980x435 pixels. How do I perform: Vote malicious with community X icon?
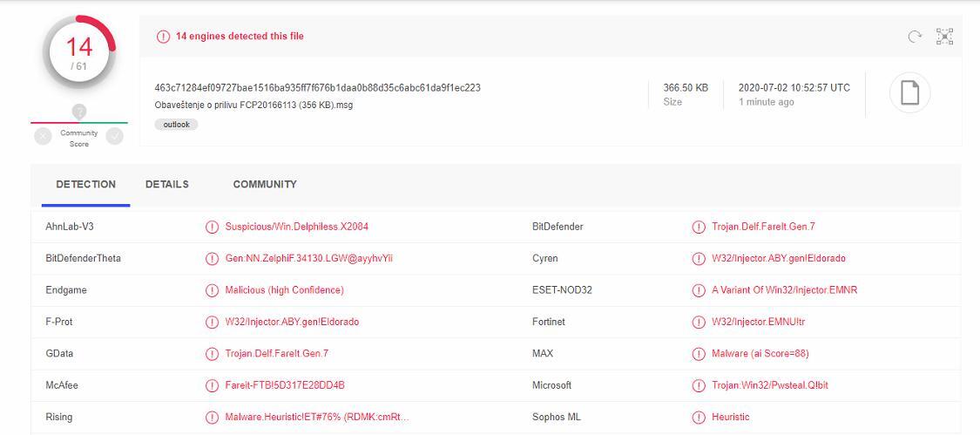(x=43, y=136)
